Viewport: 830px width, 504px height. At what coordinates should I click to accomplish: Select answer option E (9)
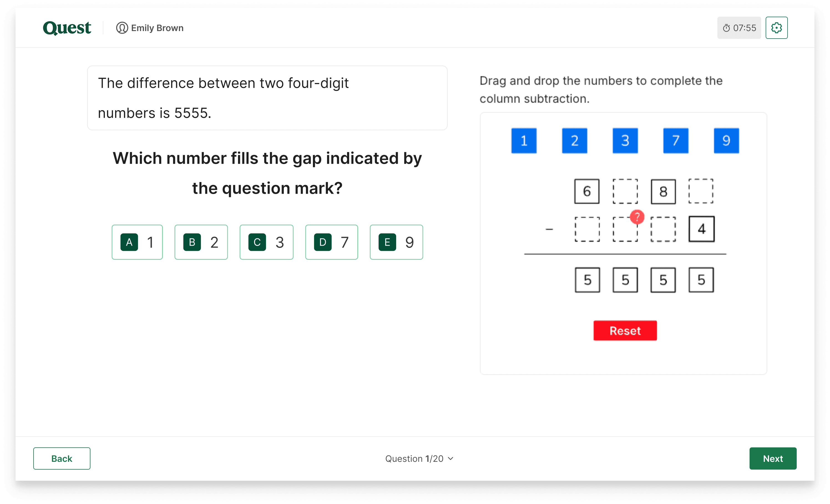(x=397, y=241)
